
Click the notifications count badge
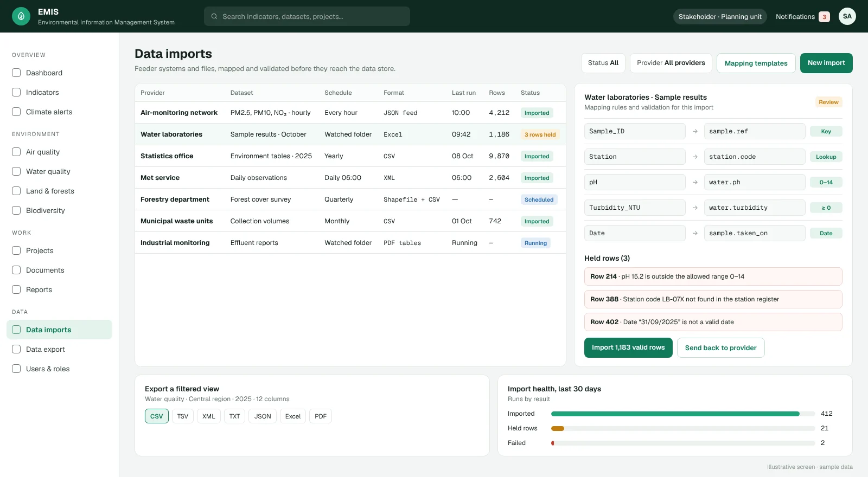[824, 17]
